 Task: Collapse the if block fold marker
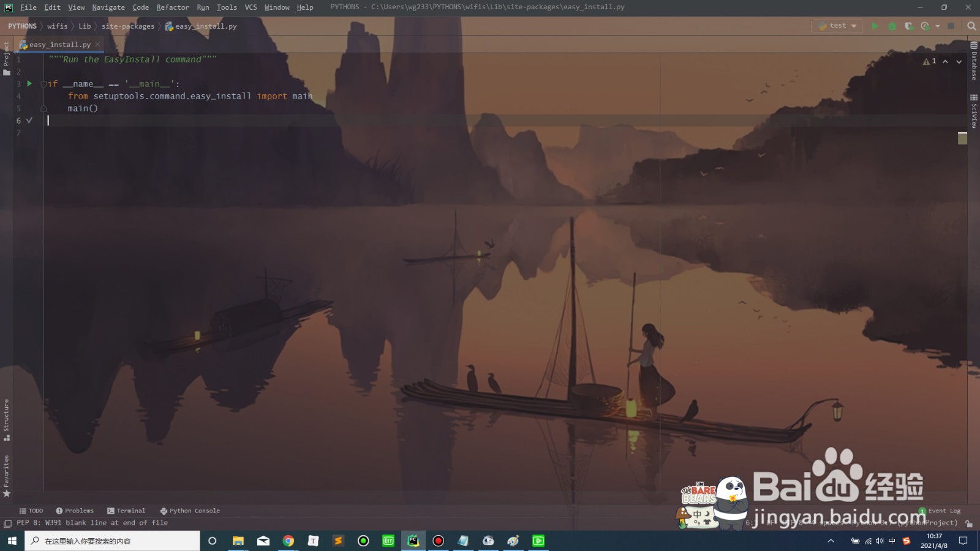pos(43,84)
